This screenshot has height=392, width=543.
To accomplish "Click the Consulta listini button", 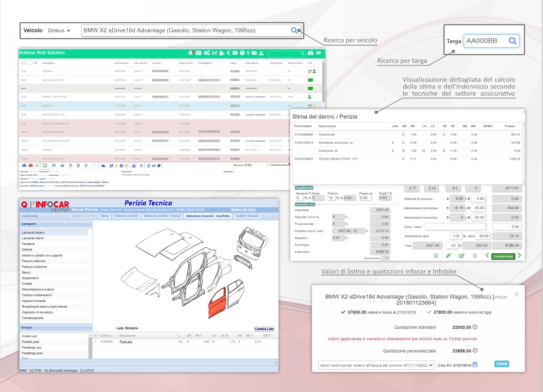I will tap(503, 257).
